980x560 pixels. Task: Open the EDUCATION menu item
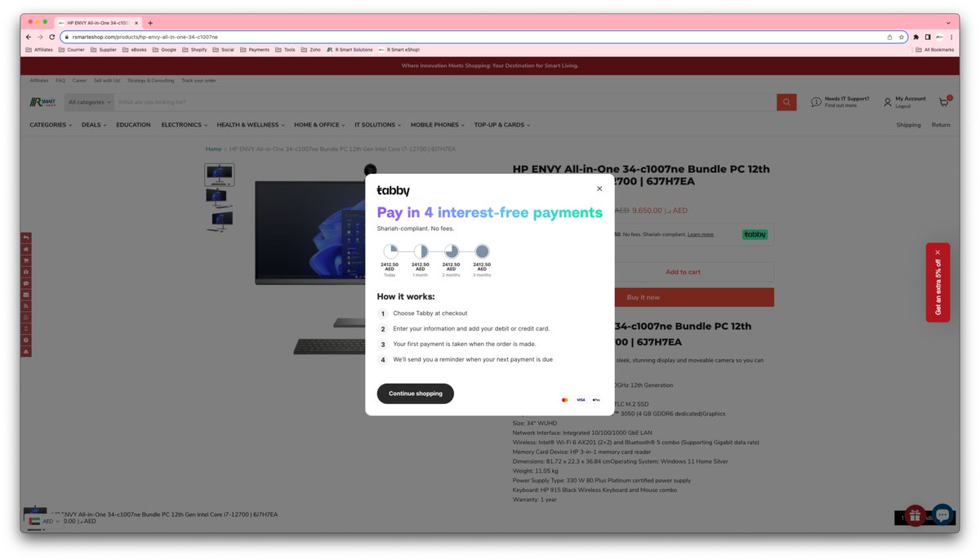[x=133, y=125]
